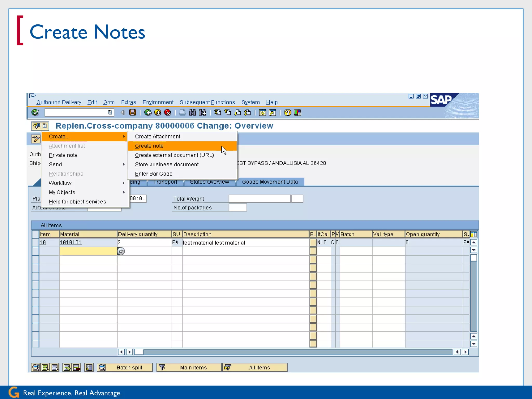The height and width of the screenshot is (399, 532).
Task: Click the Print icon
Action: click(183, 112)
